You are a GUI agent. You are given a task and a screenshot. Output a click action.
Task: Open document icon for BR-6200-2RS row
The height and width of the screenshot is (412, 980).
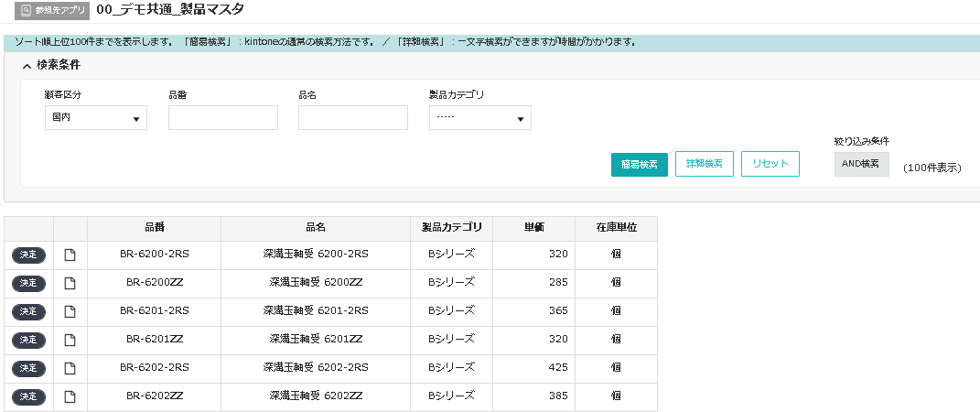(70, 255)
